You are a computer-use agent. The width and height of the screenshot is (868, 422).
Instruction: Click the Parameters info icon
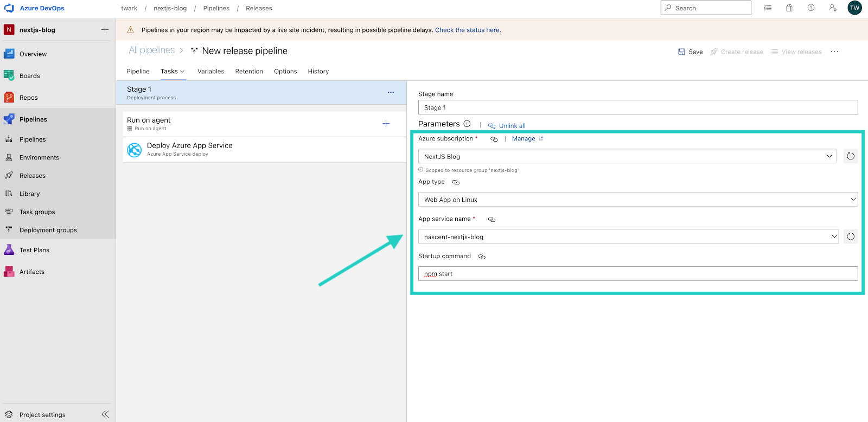tap(467, 124)
